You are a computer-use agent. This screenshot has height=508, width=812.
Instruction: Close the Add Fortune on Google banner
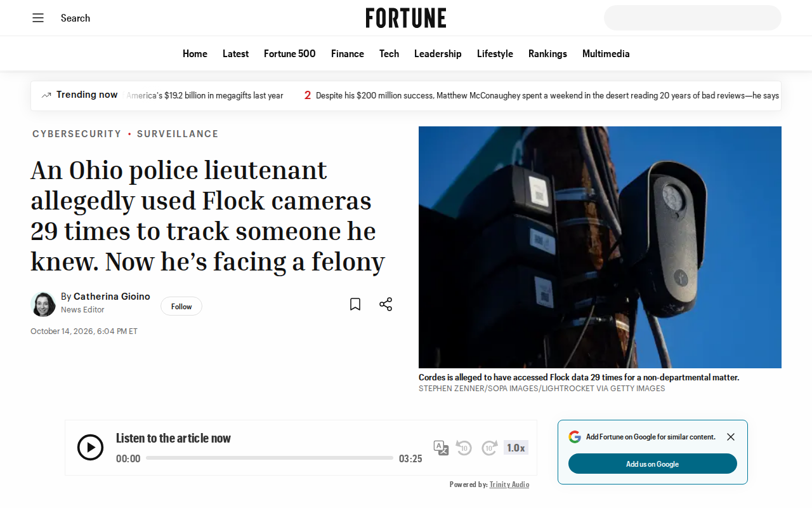(731, 437)
